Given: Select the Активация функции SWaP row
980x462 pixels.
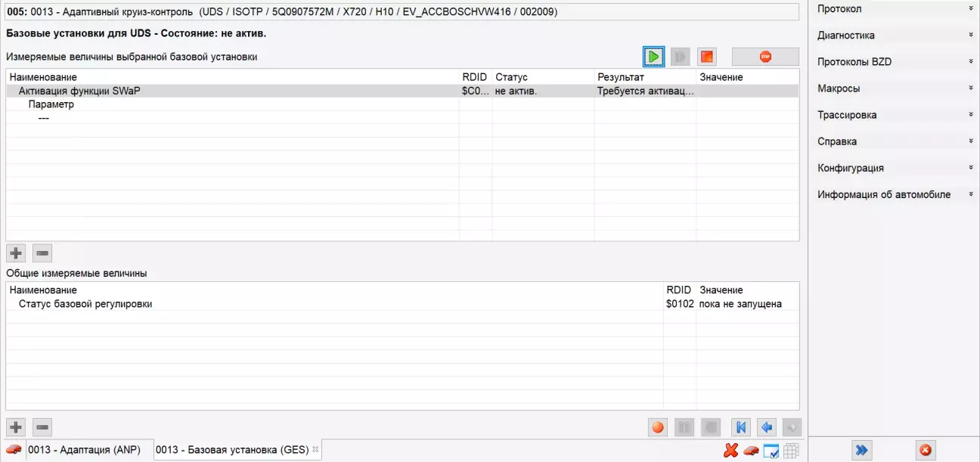Looking at the screenshot, I should 79,91.
